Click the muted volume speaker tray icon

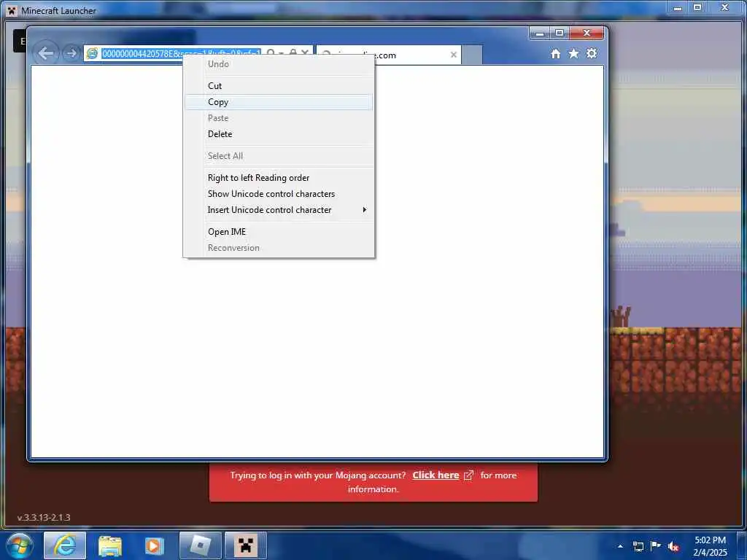[x=673, y=546]
